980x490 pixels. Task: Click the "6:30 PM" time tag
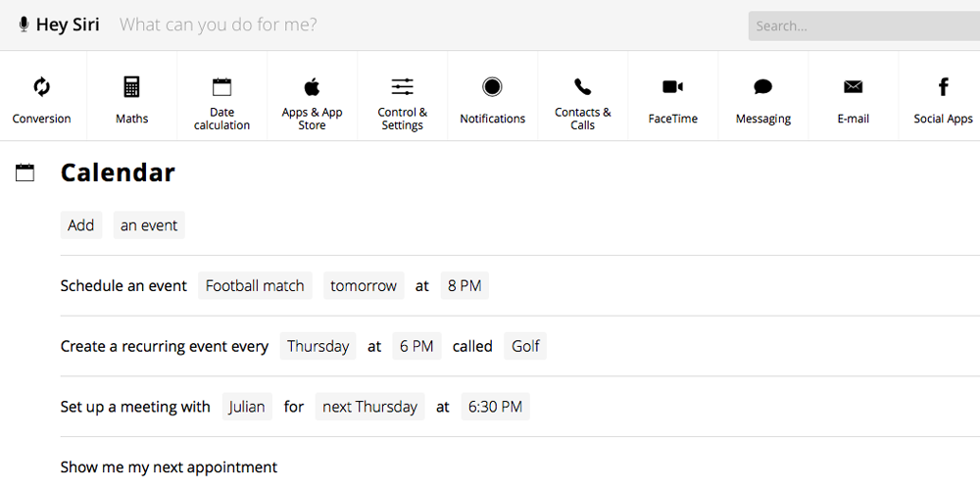click(495, 407)
